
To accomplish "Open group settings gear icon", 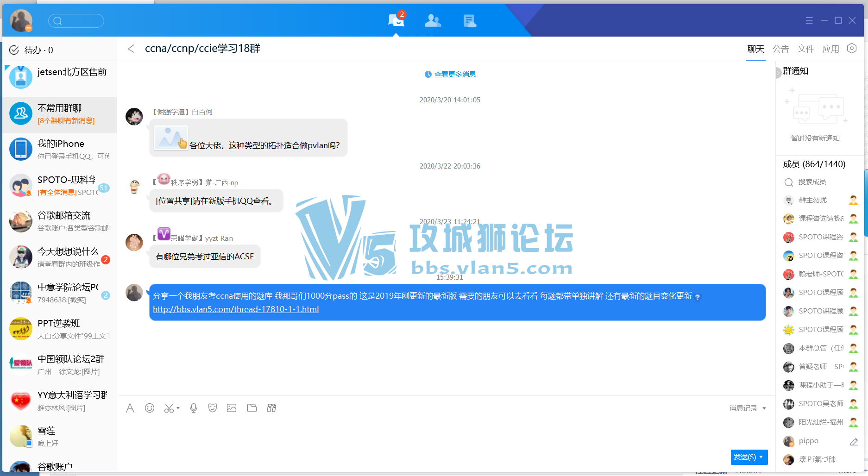I will [x=852, y=49].
